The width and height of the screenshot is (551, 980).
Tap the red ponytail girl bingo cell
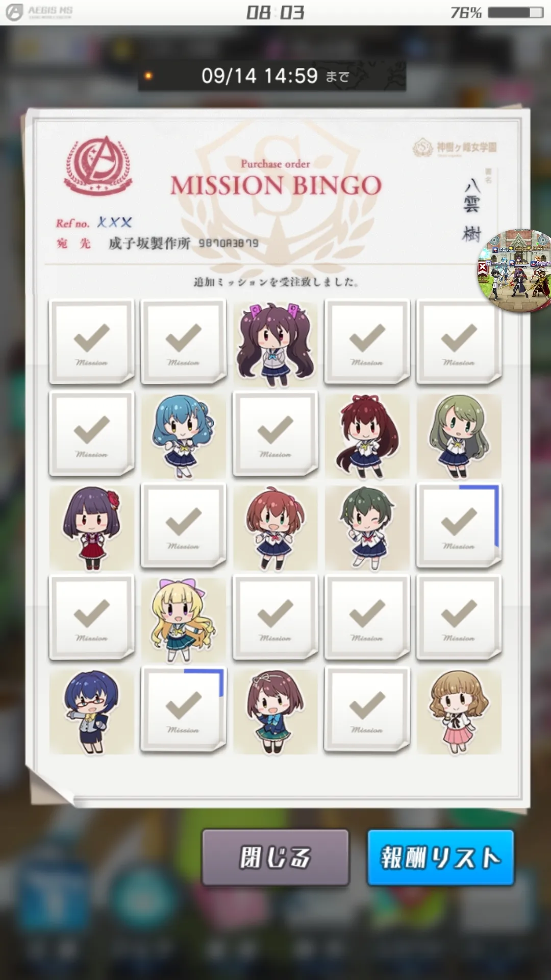pos(367,435)
